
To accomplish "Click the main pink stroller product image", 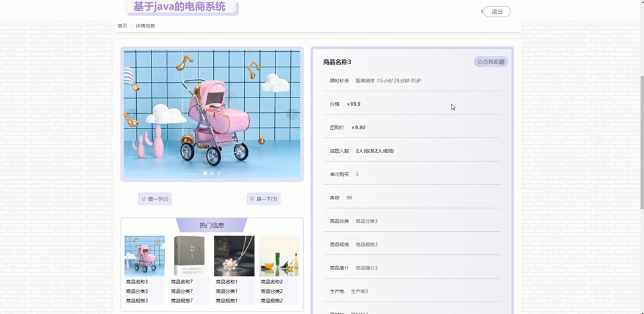I will click(212, 114).
